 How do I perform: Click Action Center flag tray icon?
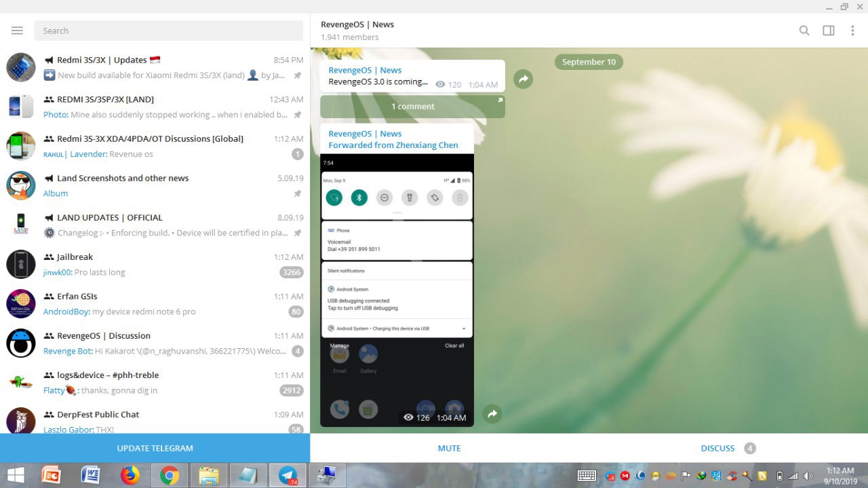pos(686,476)
